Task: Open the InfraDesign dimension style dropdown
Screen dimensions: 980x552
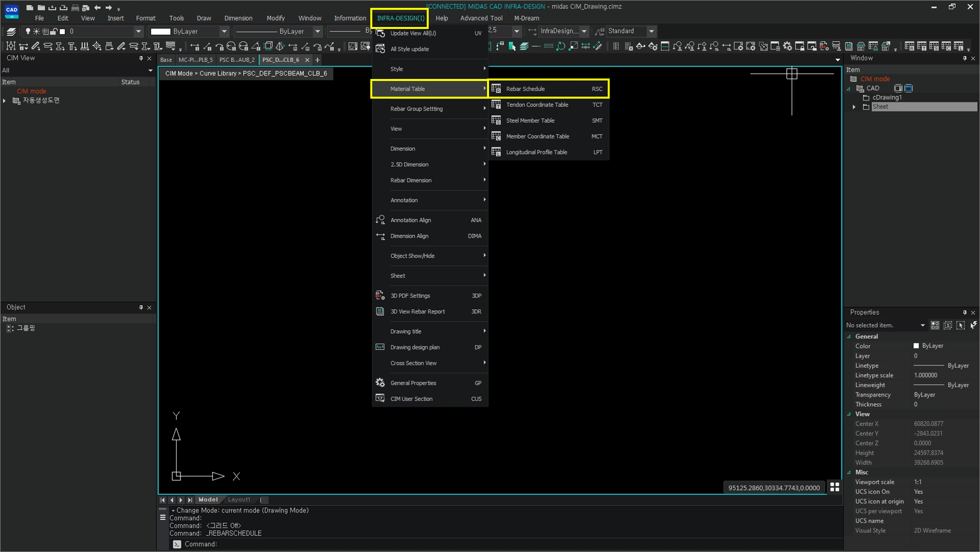Action: coord(584,31)
